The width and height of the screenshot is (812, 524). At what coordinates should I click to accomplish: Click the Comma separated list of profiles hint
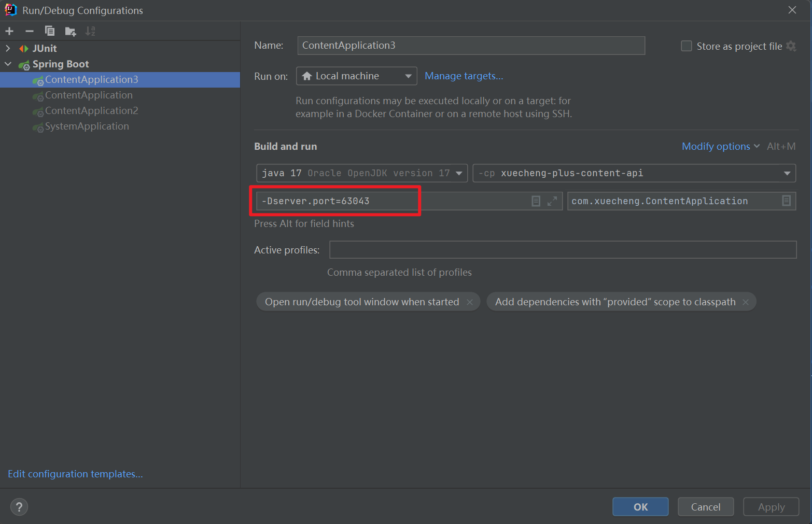[399, 273]
